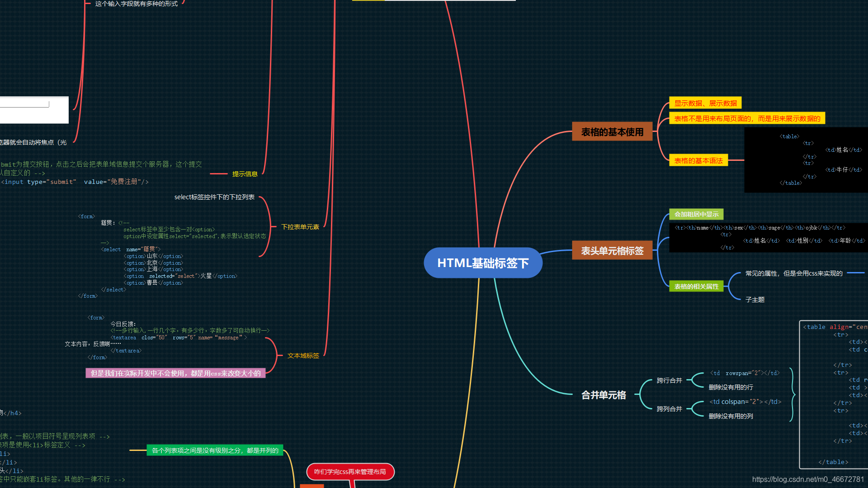The height and width of the screenshot is (488, 868).
Task: Click the select标签控件下的下拉列表 text
Action: point(214,197)
